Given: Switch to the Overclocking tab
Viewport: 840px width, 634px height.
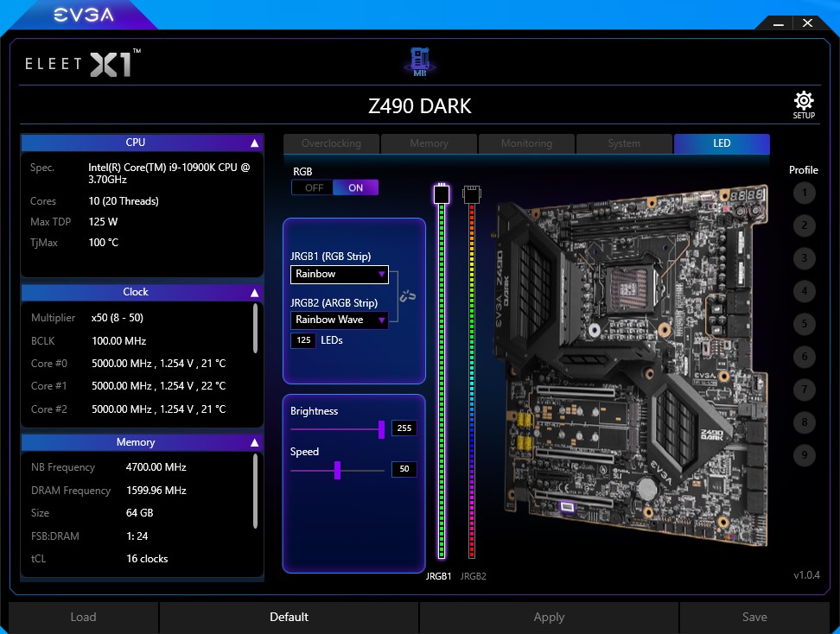Looking at the screenshot, I should (331, 143).
